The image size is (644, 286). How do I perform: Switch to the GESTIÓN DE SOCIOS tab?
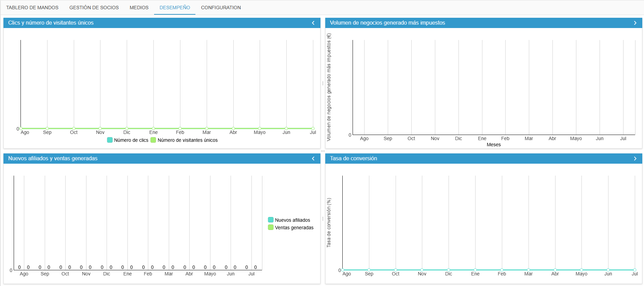pyautogui.click(x=94, y=8)
